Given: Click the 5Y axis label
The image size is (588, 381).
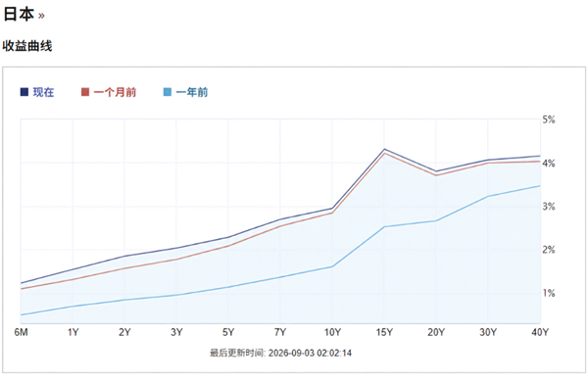Looking at the screenshot, I should coord(228,332).
